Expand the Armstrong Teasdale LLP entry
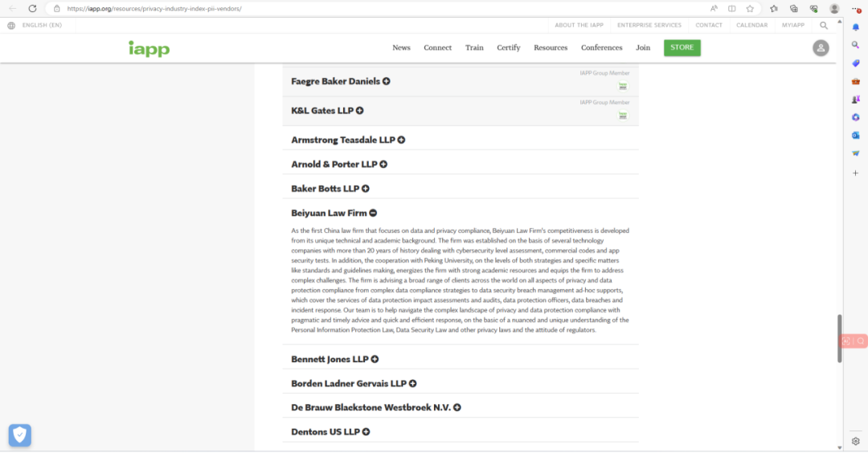 (401, 140)
